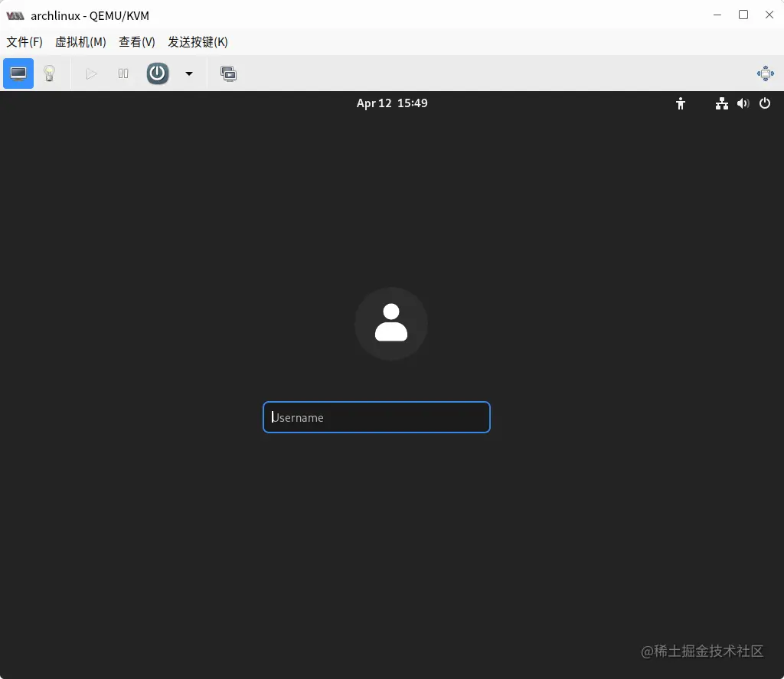Click the Apr 12 clock on the top bar

392,103
